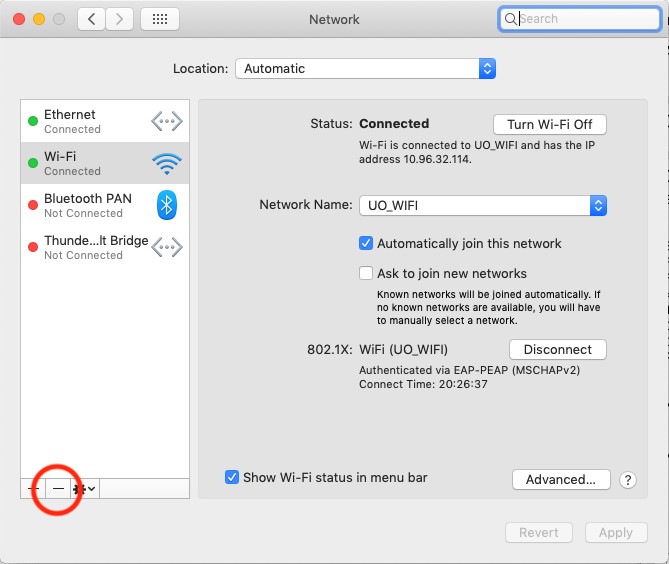Screen dimensions: 669x564
Task: Go back with the left arrow button
Action: tap(91, 19)
